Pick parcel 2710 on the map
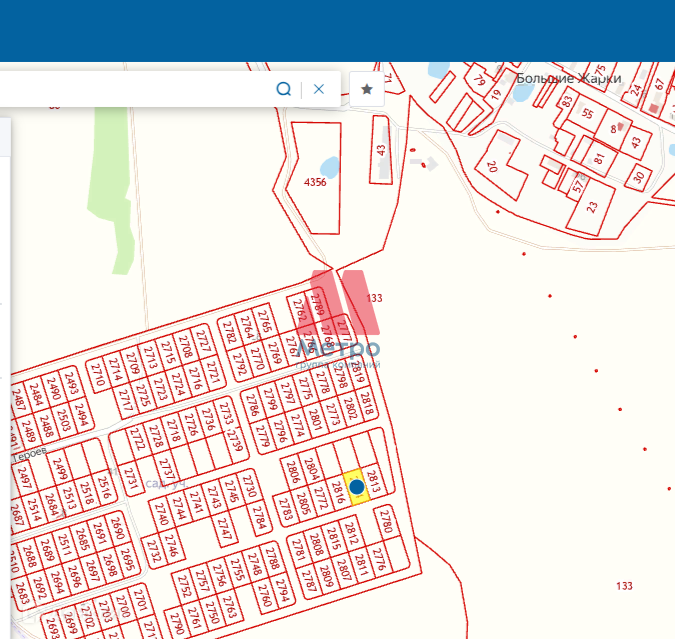Image resolution: width=675 pixels, height=639 pixels. point(97,375)
